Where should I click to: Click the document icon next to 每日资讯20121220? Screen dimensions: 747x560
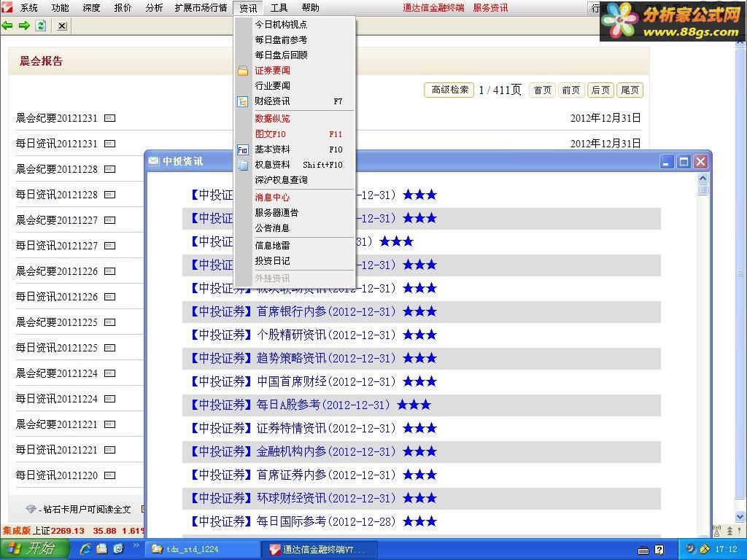pos(109,475)
